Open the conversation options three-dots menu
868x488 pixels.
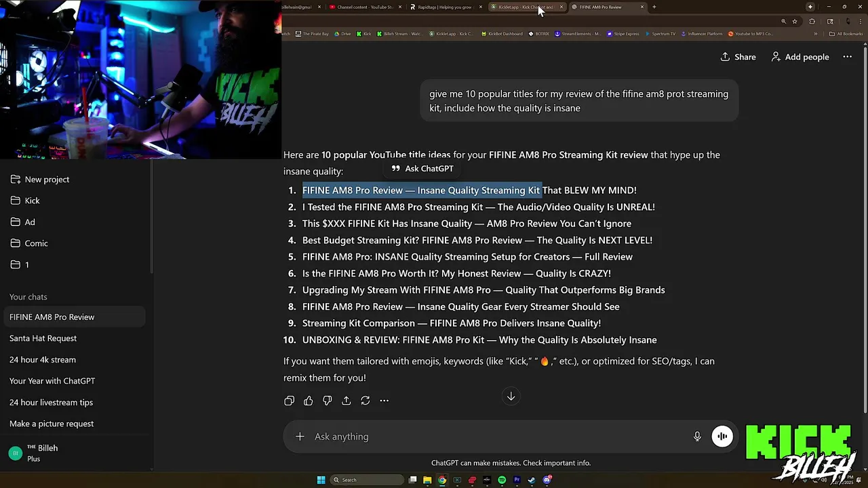pos(847,57)
